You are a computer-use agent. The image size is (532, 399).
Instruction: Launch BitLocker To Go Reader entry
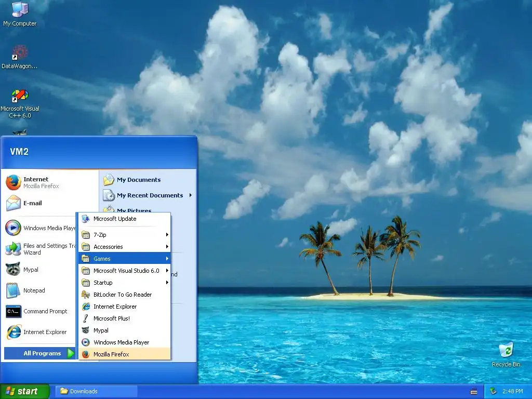(x=125, y=295)
